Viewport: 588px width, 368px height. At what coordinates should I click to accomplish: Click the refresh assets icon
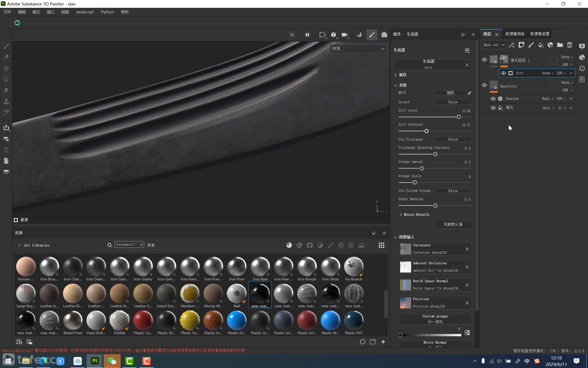(362, 342)
